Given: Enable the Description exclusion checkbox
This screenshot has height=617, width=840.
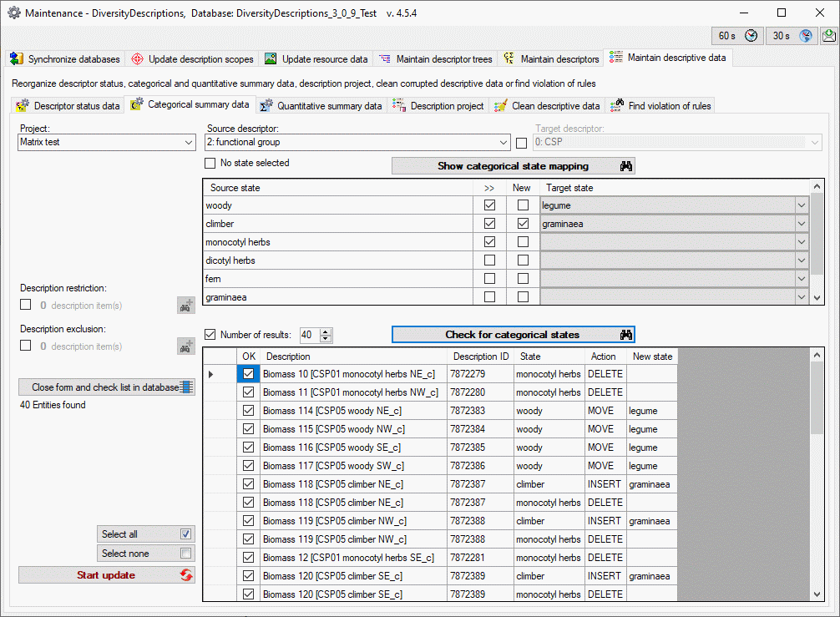Looking at the screenshot, I should (25, 346).
